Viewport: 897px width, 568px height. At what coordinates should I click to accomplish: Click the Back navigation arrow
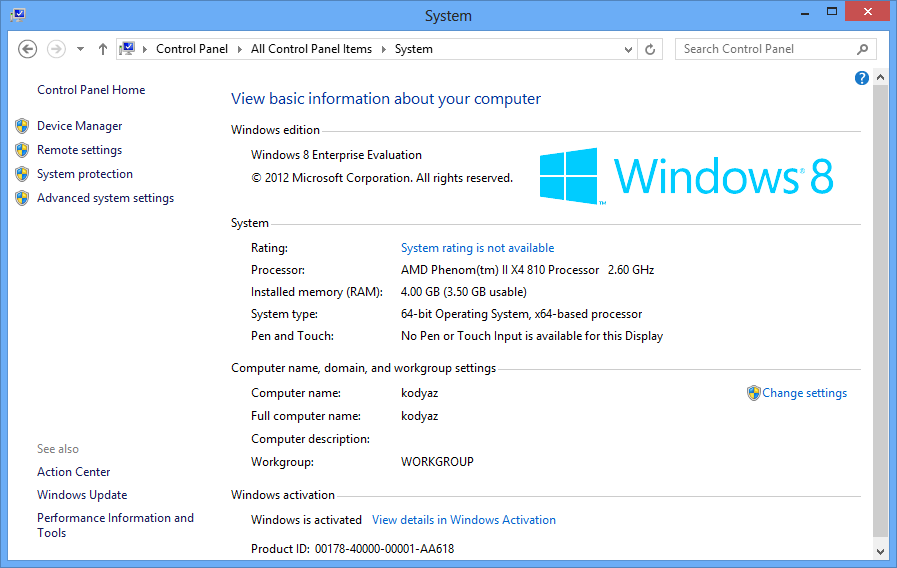pyautogui.click(x=27, y=49)
